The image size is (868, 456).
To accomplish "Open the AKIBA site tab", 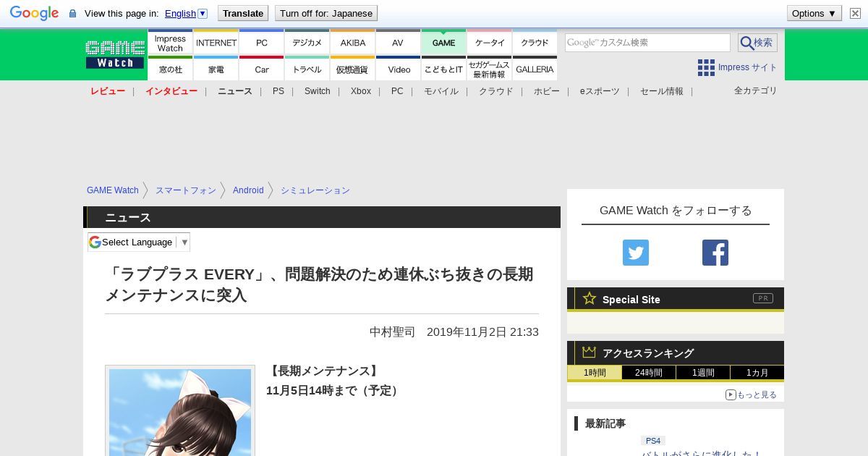I will click(353, 43).
